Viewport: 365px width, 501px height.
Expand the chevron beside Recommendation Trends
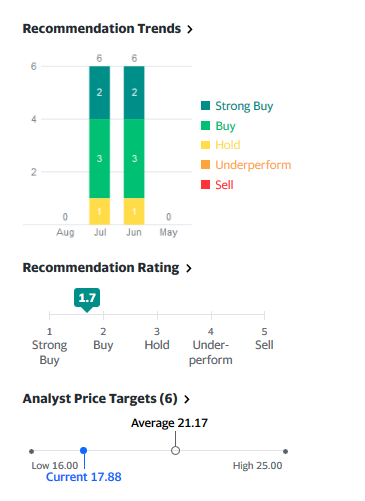coord(190,29)
